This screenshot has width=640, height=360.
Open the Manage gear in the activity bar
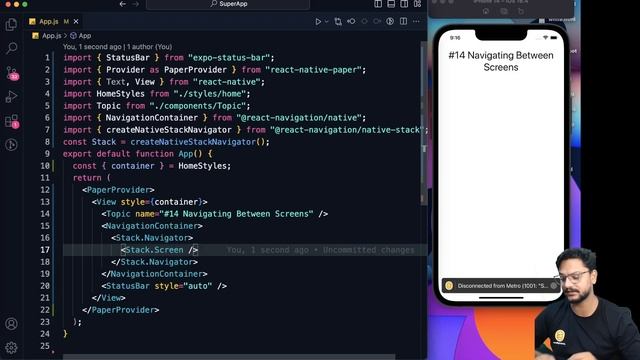pos(11,347)
